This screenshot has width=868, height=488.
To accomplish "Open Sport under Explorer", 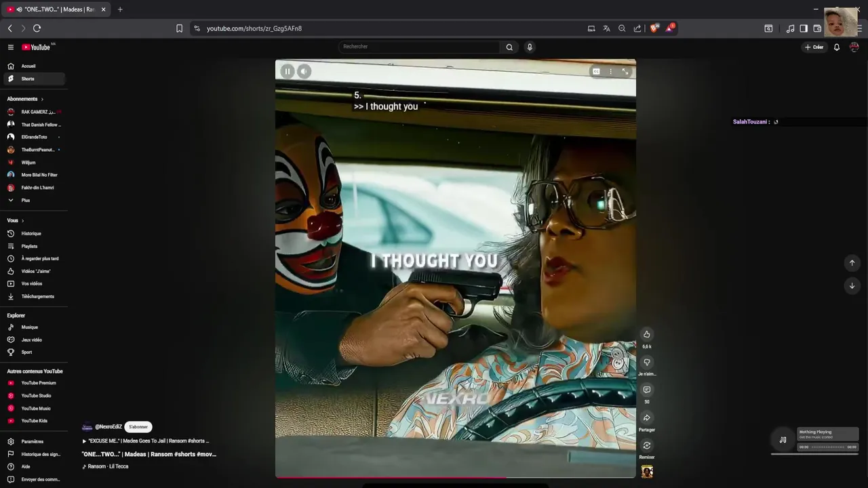I will [34, 352].
